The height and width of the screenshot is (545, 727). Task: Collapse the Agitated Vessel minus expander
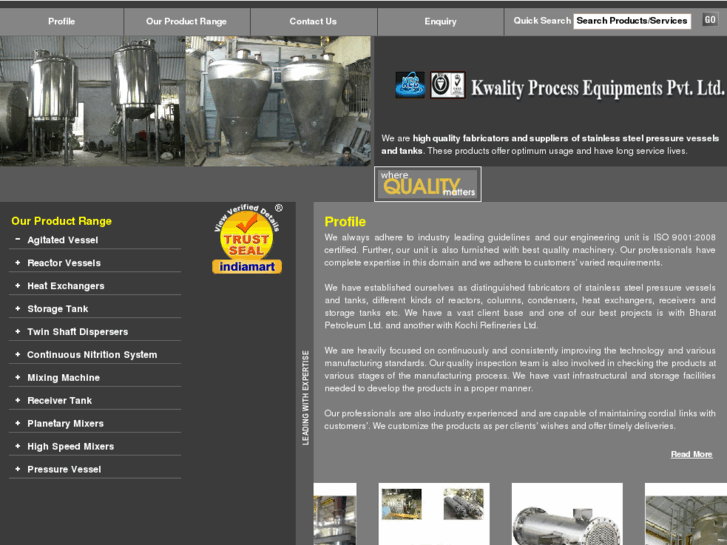pos(18,239)
